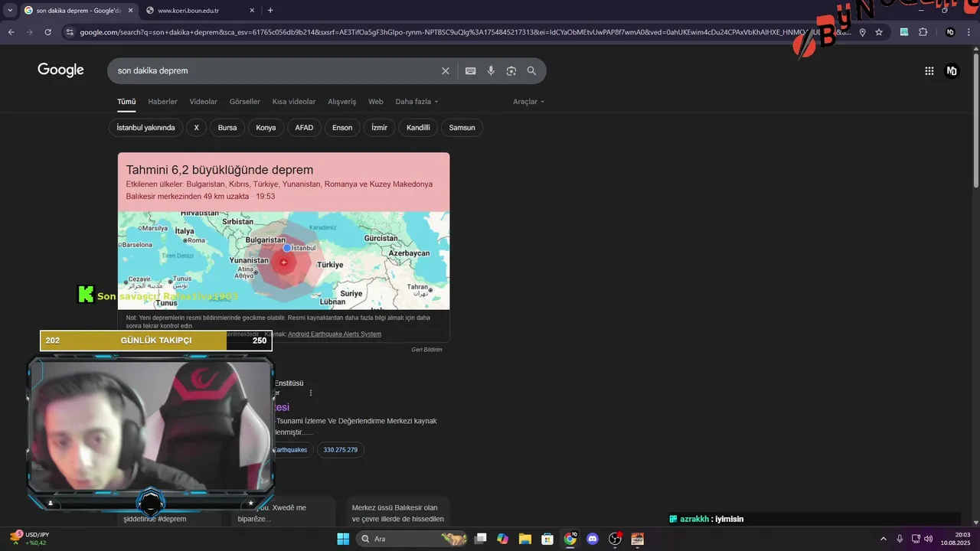Open the Windows Start menu
980x551 pixels.
click(x=343, y=539)
